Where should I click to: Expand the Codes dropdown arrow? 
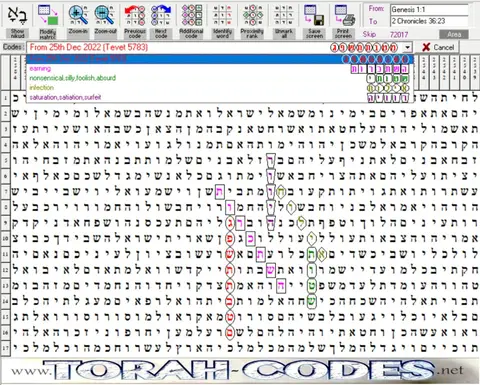click(x=407, y=48)
